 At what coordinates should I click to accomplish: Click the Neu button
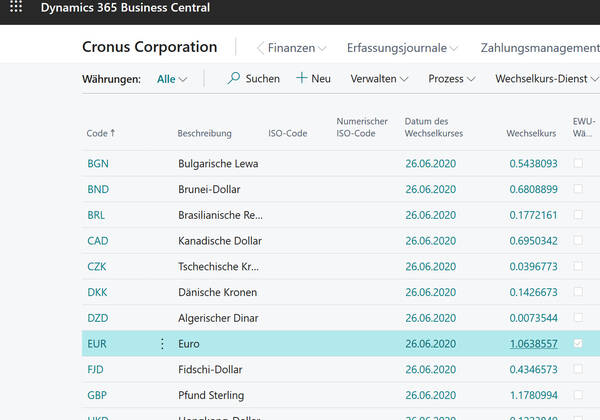pyautogui.click(x=313, y=78)
